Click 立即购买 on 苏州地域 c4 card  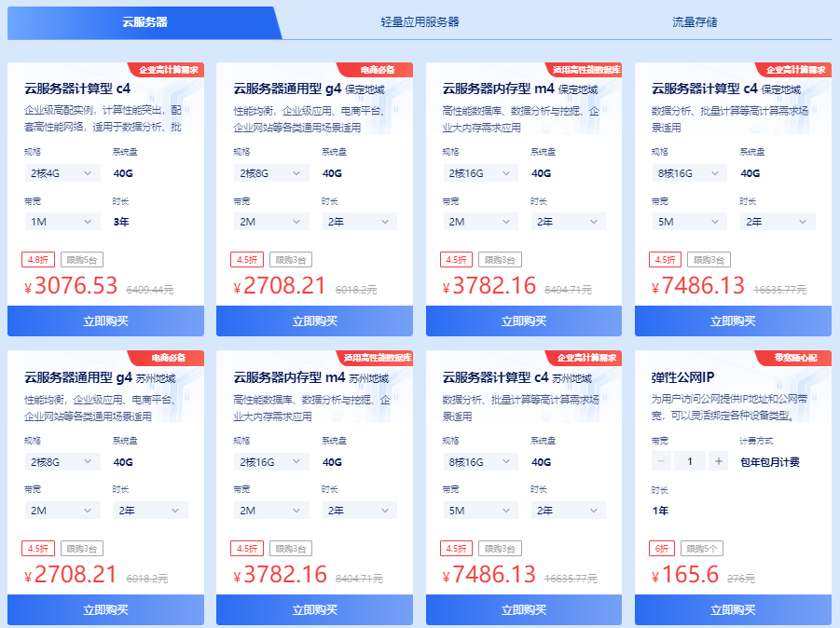[x=524, y=609]
